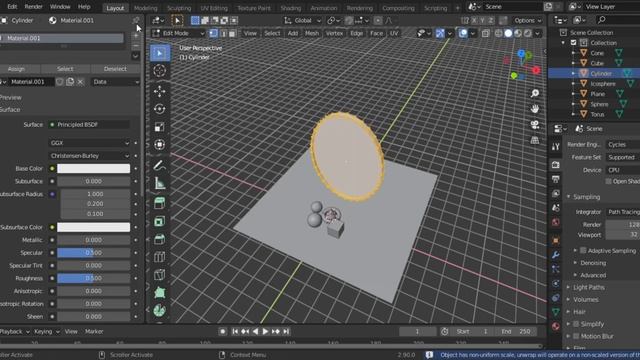Open the Cycles render engine dropdown

click(x=622, y=144)
